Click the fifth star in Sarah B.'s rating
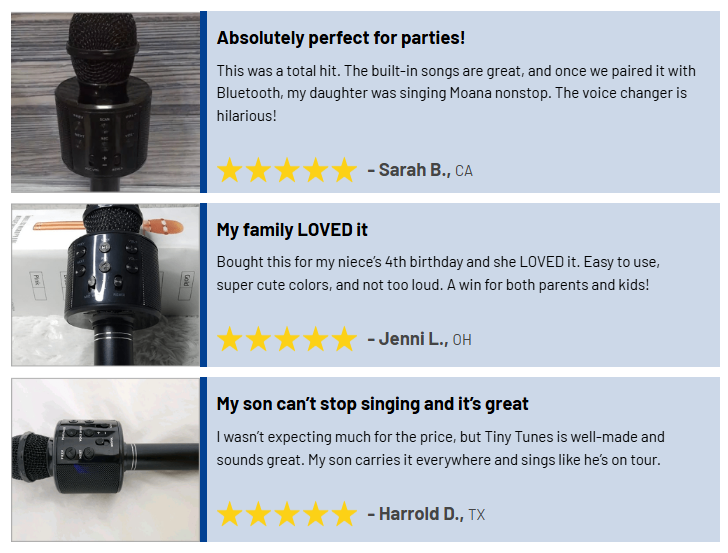 point(344,170)
